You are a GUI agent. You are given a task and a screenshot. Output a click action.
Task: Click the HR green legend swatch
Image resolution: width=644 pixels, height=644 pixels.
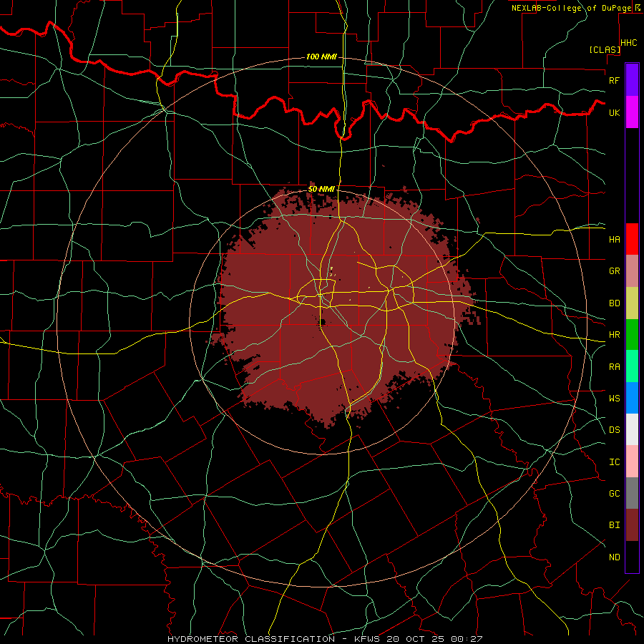click(x=632, y=334)
